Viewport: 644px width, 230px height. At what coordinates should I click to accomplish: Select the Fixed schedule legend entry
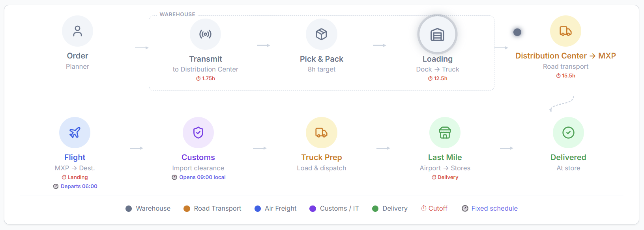(490, 208)
